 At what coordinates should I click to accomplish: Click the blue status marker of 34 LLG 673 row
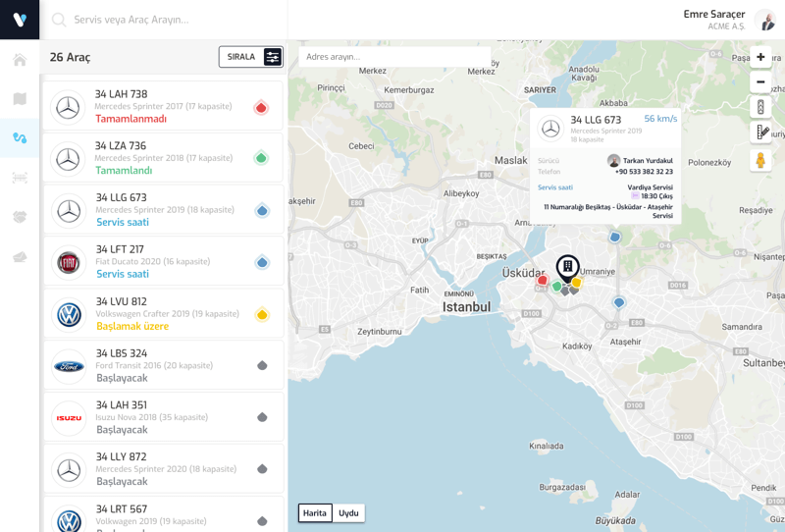(x=262, y=211)
